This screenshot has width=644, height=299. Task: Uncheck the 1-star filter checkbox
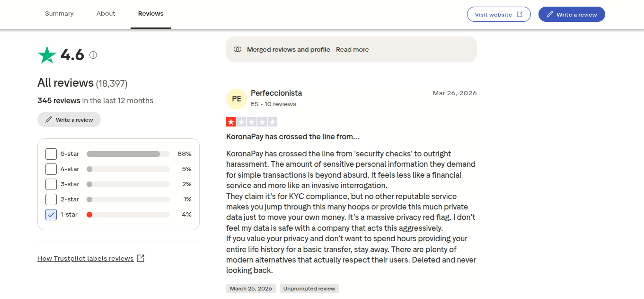click(51, 215)
